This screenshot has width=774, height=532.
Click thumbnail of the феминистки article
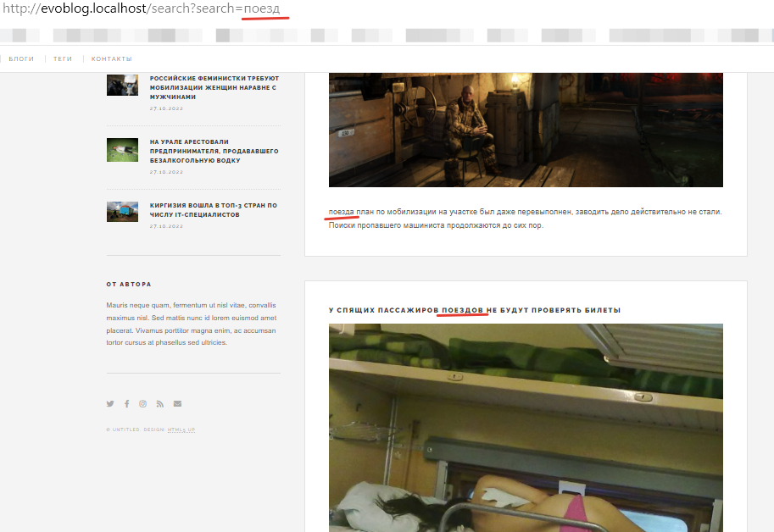(x=122, y=85)
